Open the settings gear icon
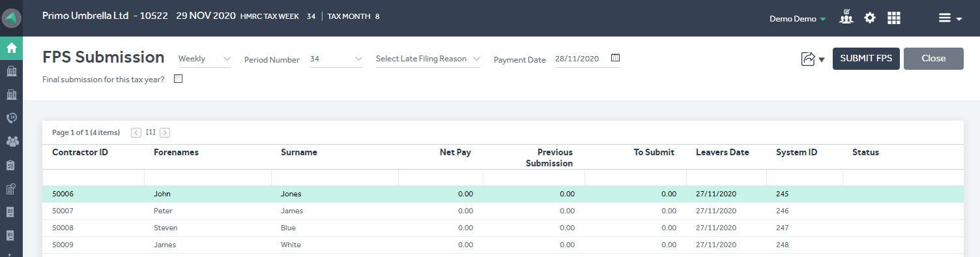Image resolution: width=980 pixels, height=257 pixels. pos(870,18)
